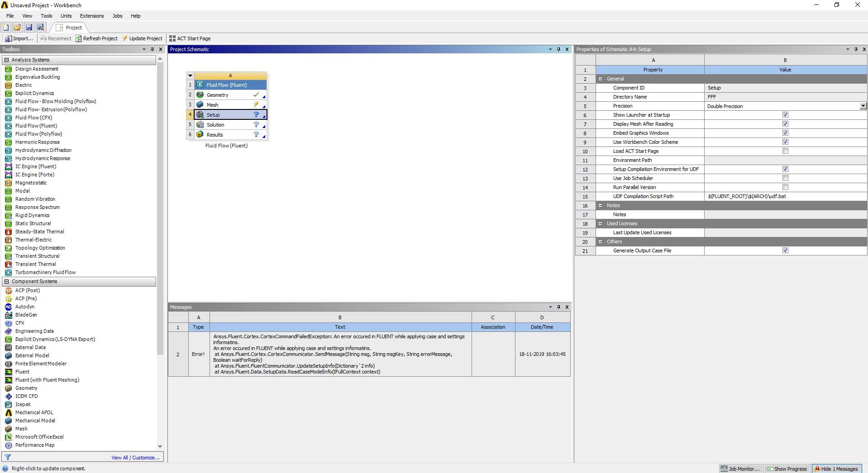Open Job Monitor from status bar
This screenshot has width=868, height=473.
(x=740, y=469)
